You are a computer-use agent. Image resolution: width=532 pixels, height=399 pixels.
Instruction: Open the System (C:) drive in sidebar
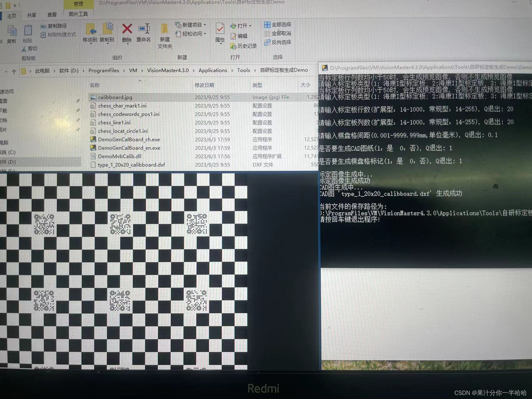[x=8, y=152]
